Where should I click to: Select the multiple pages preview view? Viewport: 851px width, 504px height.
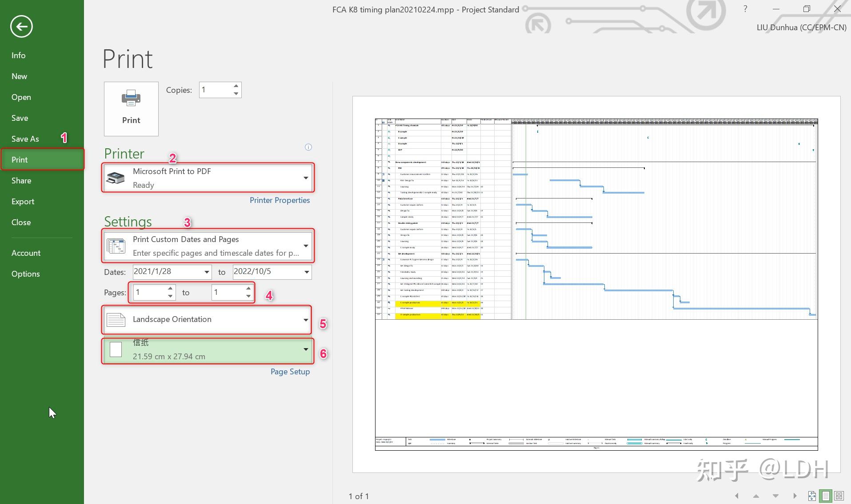(839, 496)
